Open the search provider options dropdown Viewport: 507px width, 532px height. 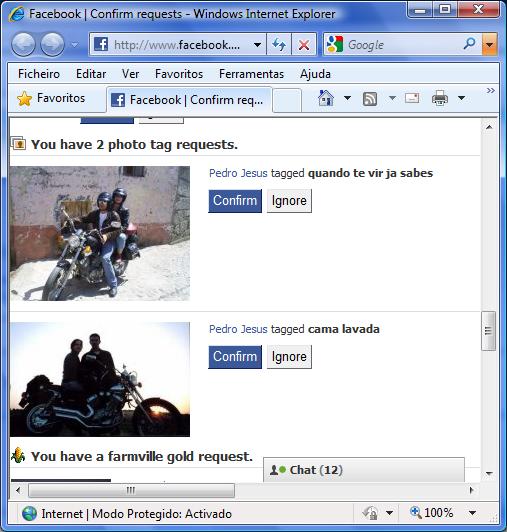(489, 44)
